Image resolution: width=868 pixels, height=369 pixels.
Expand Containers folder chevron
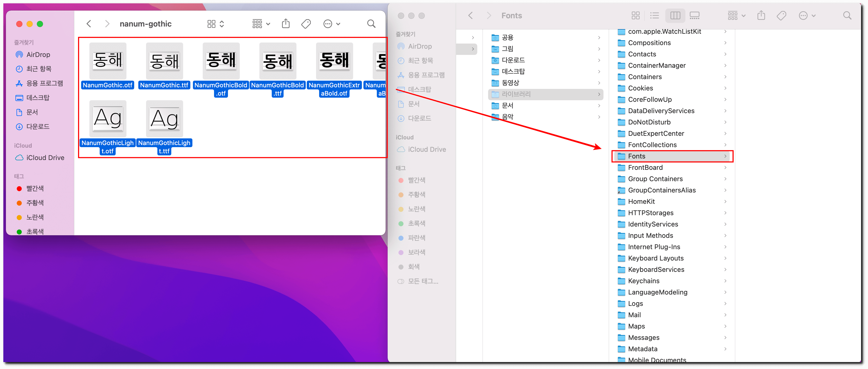tap(725, 77)
